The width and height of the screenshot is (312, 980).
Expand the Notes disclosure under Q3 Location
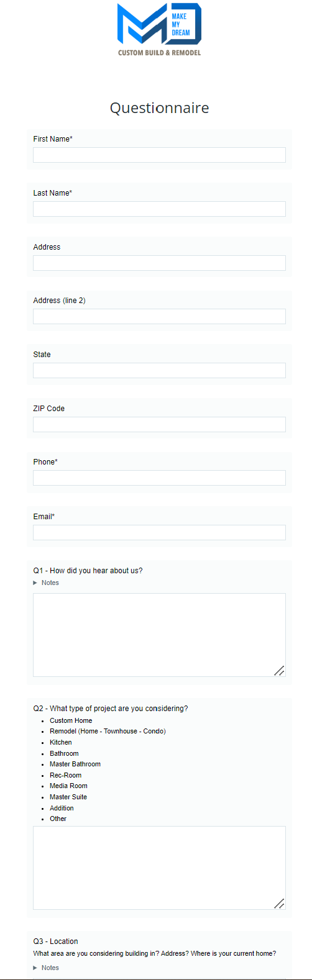click(35, 968)
